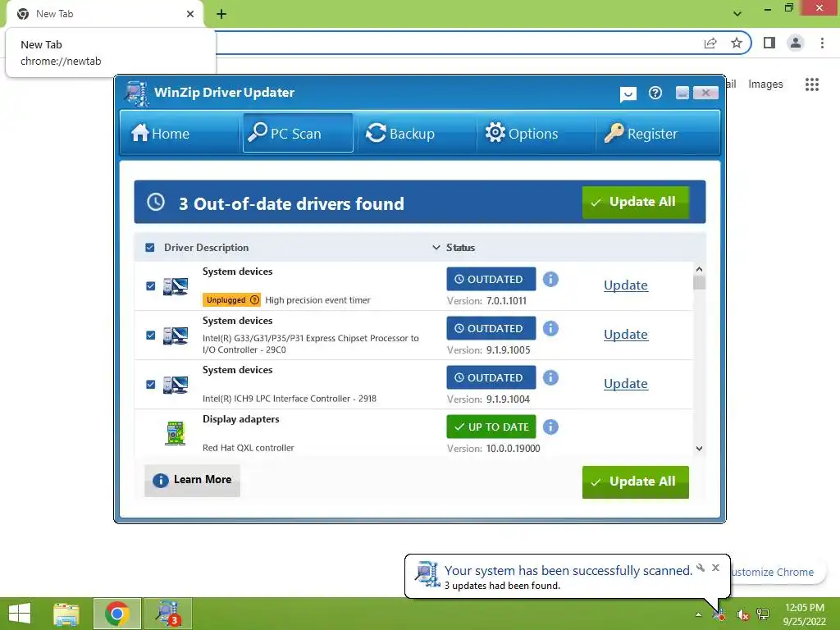Screen dimensions: 840x630
Task: Open Chrome three-dot menu
Action: [822, 43]
